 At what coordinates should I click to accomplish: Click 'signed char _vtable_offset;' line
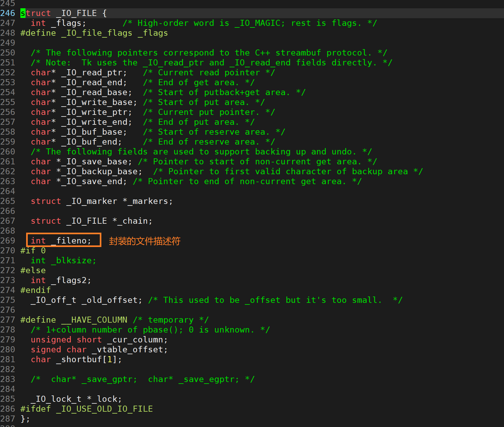tap(99, 349)
